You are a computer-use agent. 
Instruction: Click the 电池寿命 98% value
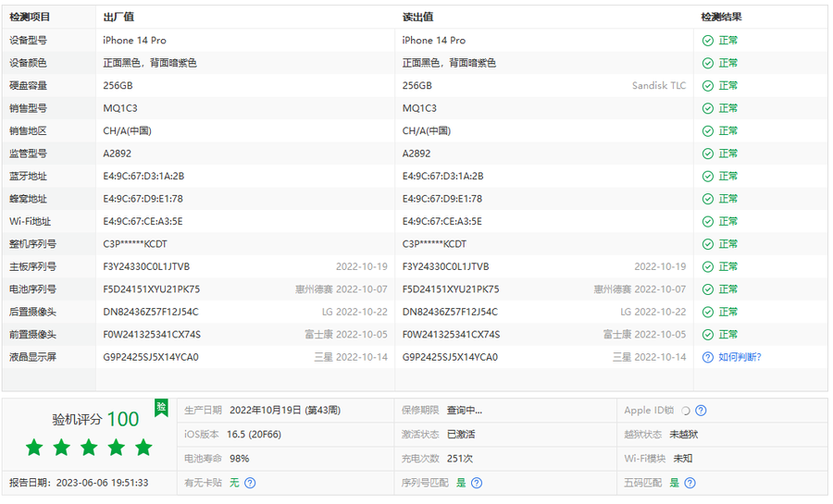click(239, 459)
